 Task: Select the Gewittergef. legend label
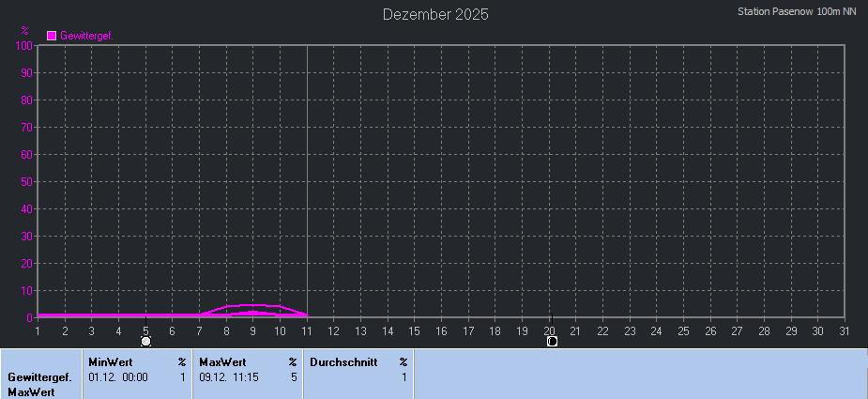pos(86,36)
